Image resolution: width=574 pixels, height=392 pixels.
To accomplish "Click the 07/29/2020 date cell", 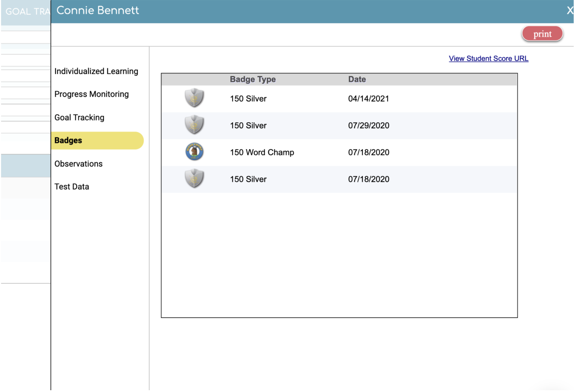I will pos(369,126).
